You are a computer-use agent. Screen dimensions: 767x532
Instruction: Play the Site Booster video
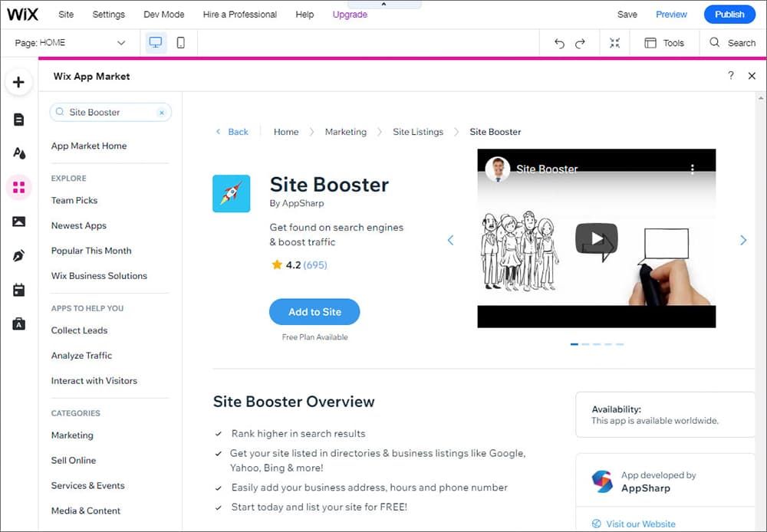tap(596, 238)
